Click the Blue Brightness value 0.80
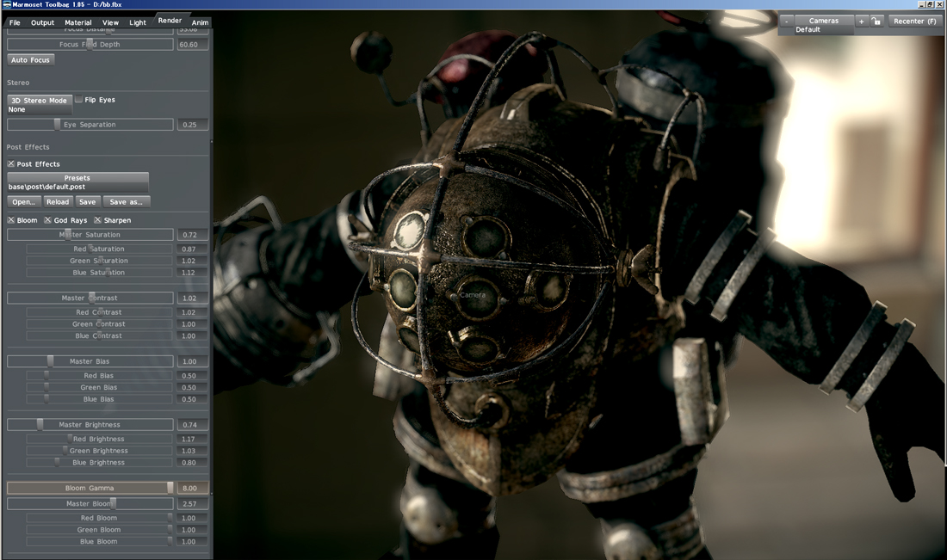The height and width of the screenshot is (560, 947). tap(192, 462)
